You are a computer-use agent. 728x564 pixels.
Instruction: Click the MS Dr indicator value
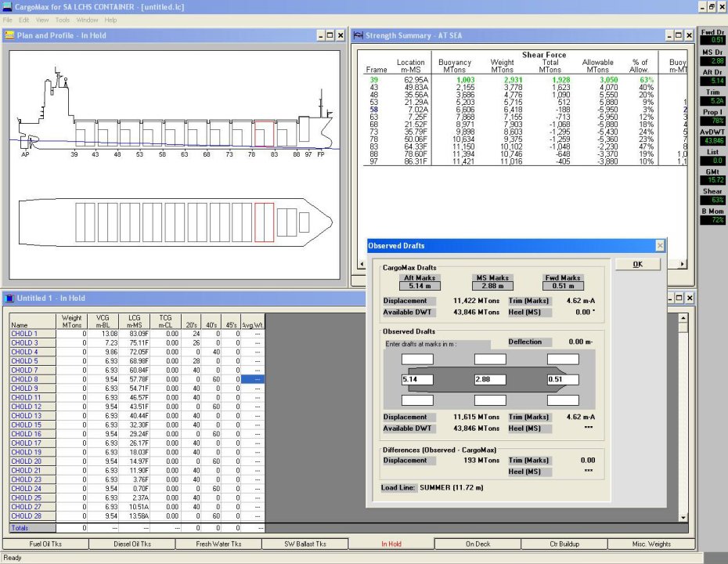click(x=712, y=61)
